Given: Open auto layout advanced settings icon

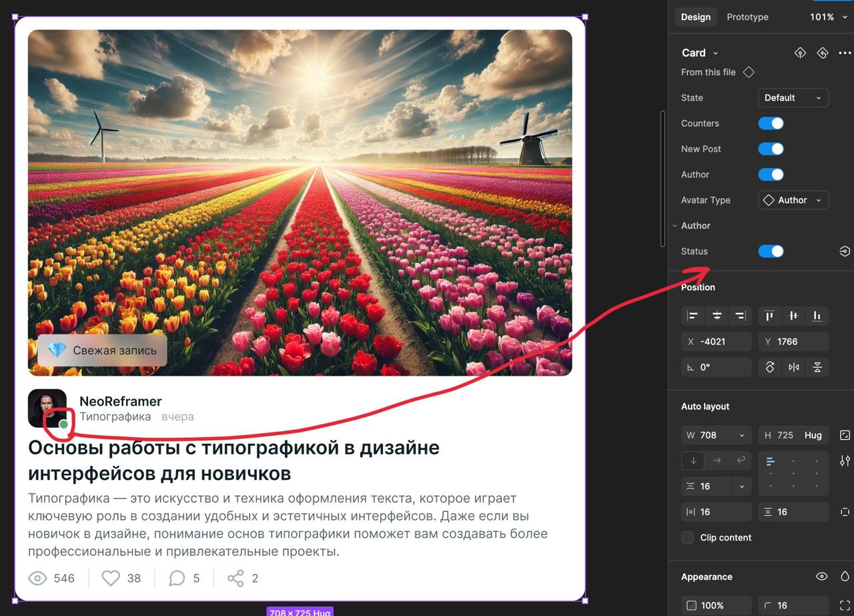Looking at the screenshot, I should [845, 460].
